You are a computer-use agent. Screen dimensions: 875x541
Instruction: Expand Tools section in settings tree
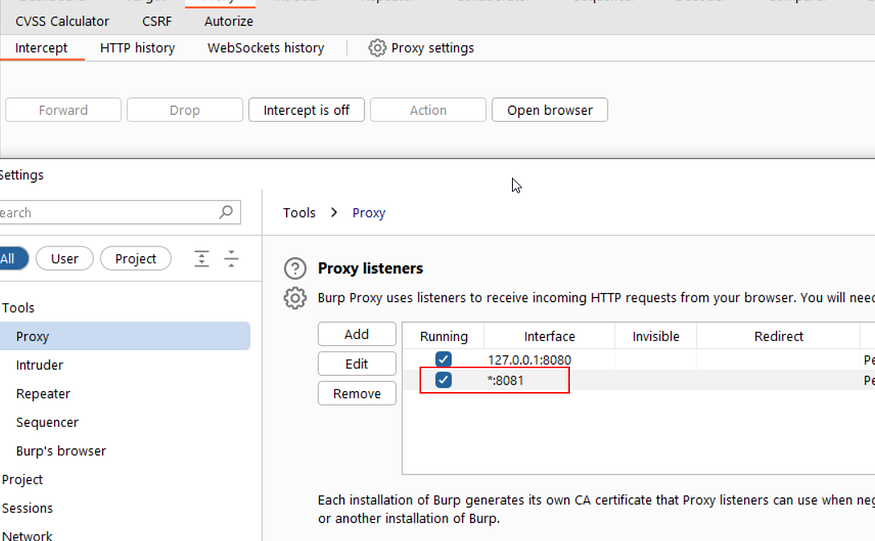tap(18, 308)
